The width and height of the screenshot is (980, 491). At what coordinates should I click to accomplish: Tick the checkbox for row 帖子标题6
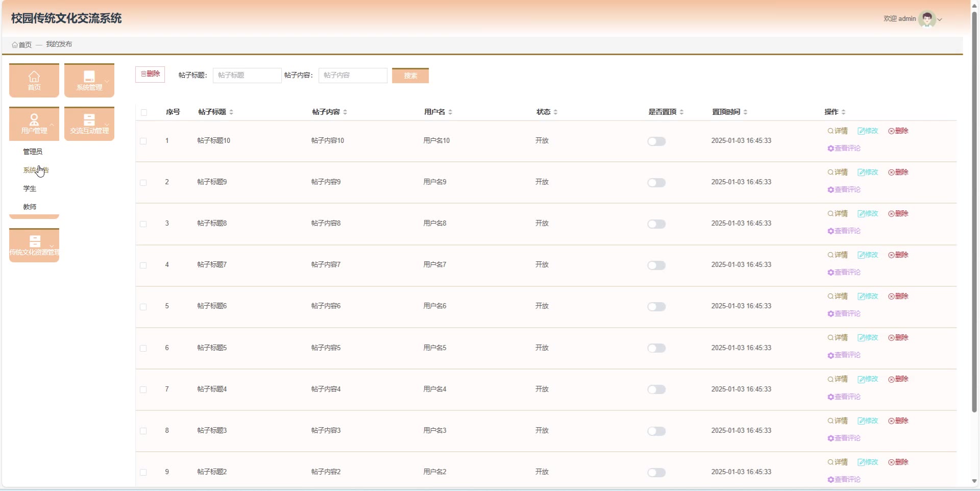pos(143,307)
